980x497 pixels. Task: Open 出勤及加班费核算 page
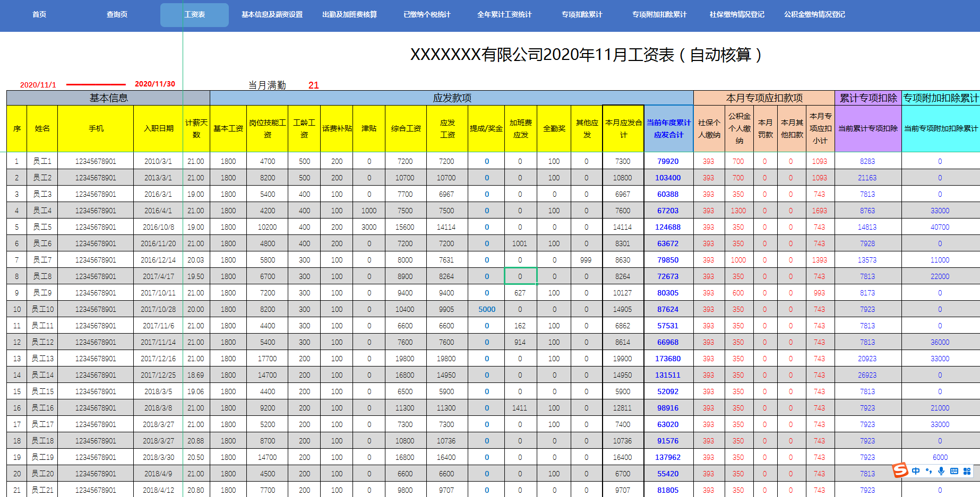point(349,15)
